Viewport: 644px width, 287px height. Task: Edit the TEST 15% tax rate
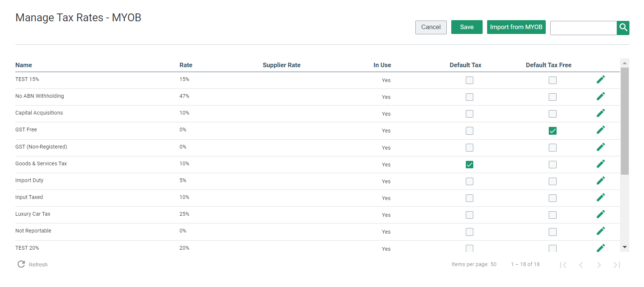pyautogui.click(x=601, y=79)
